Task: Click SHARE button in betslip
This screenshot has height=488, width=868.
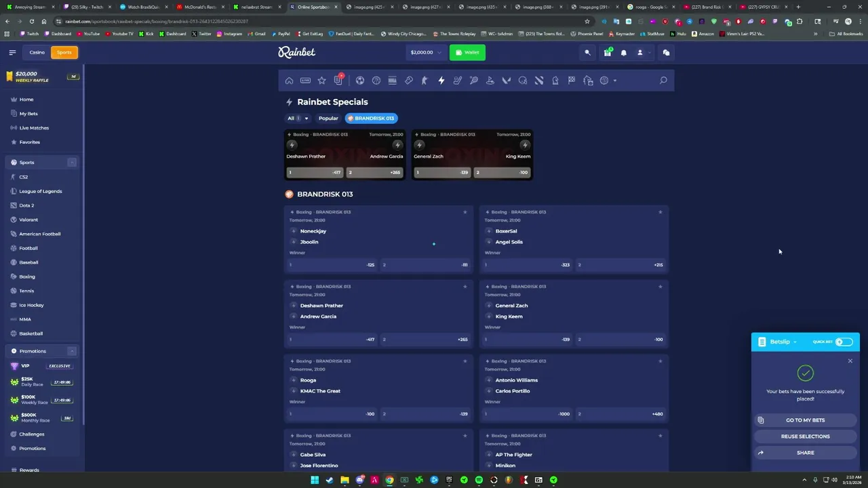Action: pos(805,453)
